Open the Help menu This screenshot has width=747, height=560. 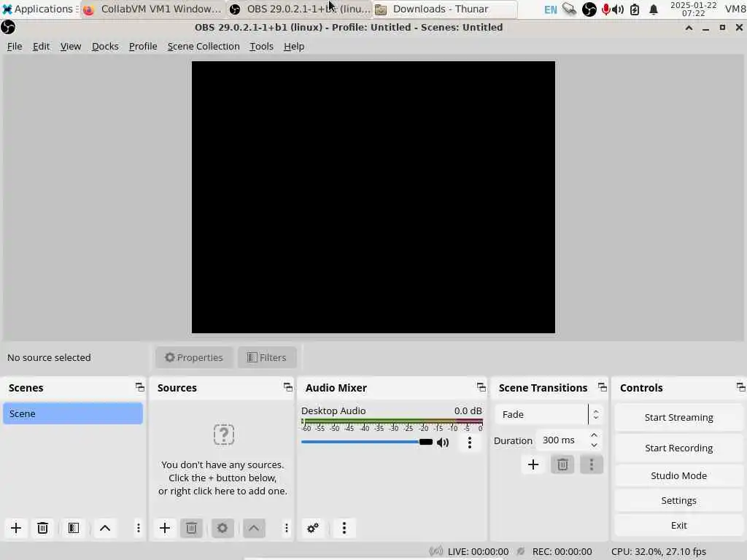[x=294, y=46]
